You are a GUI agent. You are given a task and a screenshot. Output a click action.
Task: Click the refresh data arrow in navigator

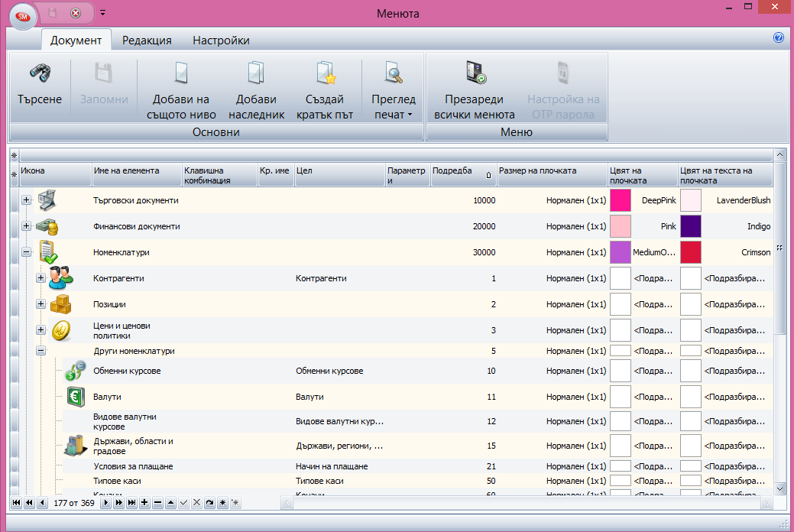(209, 503)
